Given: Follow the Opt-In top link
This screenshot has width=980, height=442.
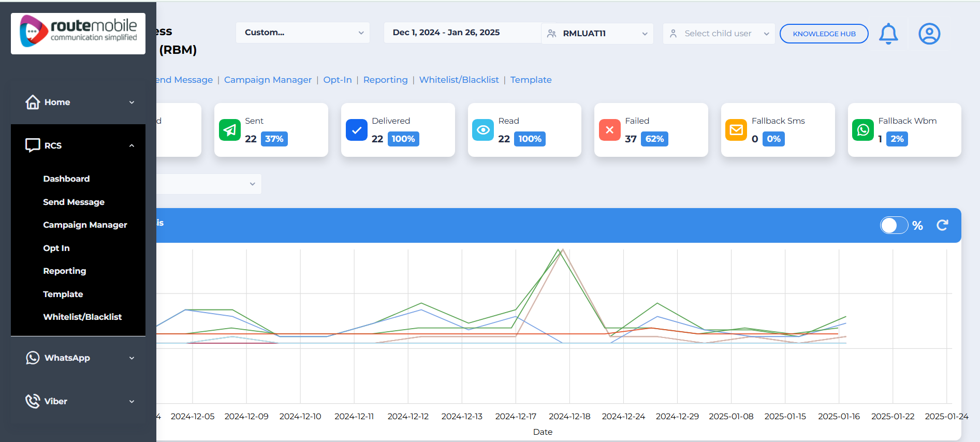Looking at the screenshot, I should tap(338, 80).
